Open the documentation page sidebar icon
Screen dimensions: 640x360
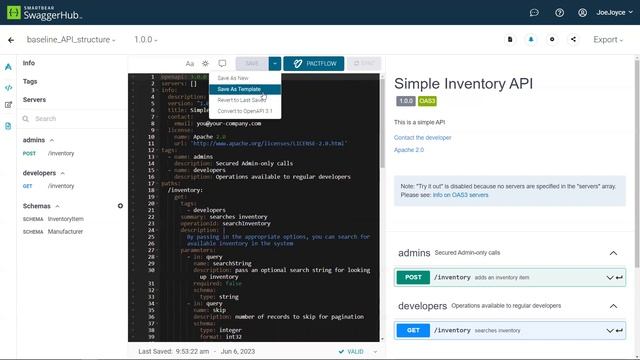[8, 126]
